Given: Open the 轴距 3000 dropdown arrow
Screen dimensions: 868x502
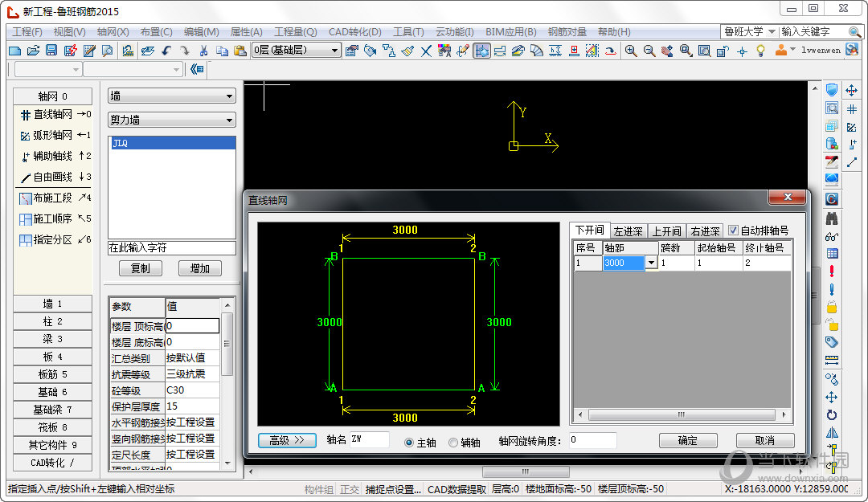Looking at the screenshot, I should (651, 263).
